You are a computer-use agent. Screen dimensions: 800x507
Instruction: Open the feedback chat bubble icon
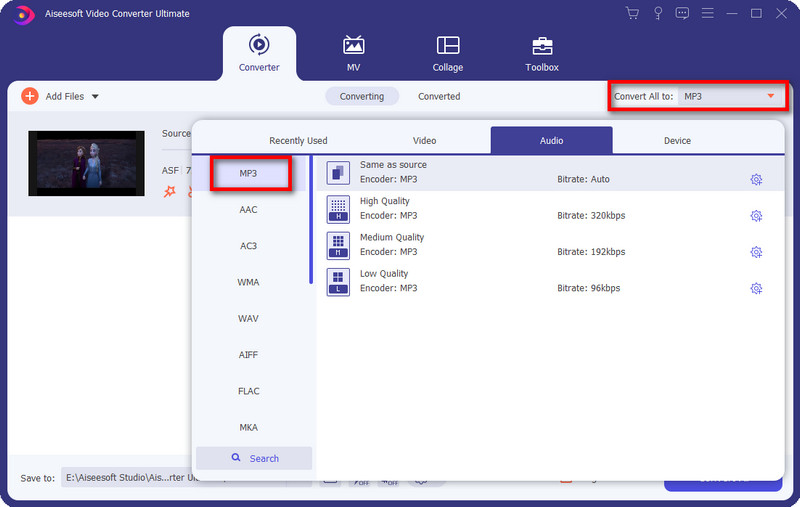click(x=683, y=13)
